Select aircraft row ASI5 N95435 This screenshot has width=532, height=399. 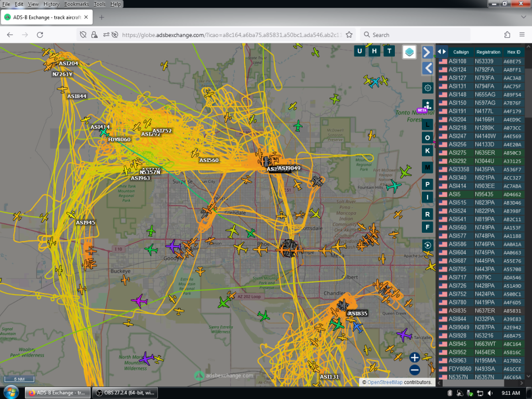[481, 194]
